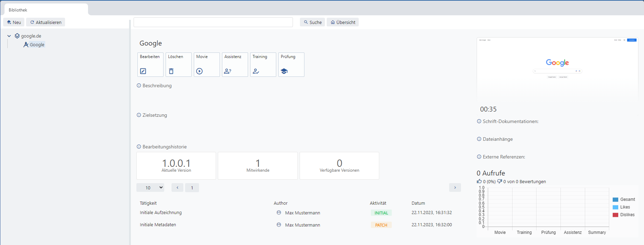Screen dimensions: 644x245
Task: Click the Assistenz label on chart axis
Action: [x=573, y=232]
